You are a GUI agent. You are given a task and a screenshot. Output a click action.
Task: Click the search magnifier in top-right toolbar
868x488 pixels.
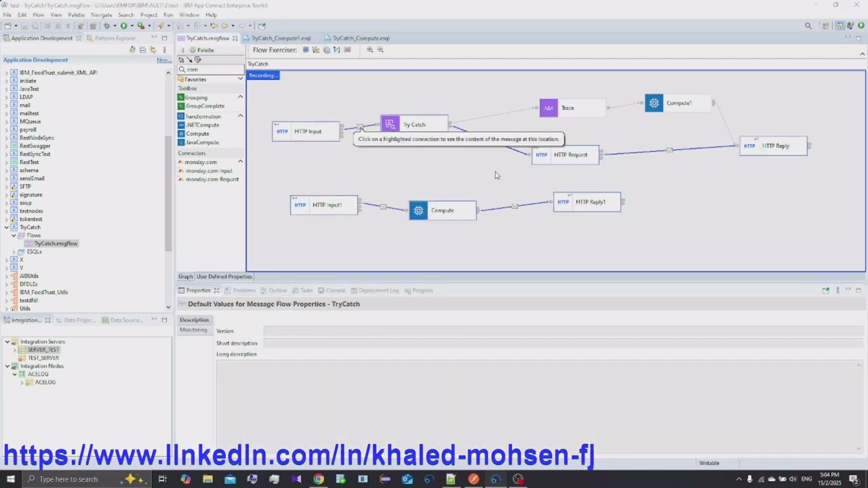coord(808,26)
